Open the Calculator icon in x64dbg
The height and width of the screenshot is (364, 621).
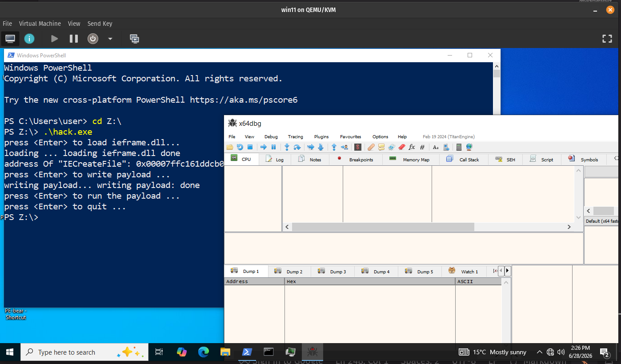(x=459, y=147)
